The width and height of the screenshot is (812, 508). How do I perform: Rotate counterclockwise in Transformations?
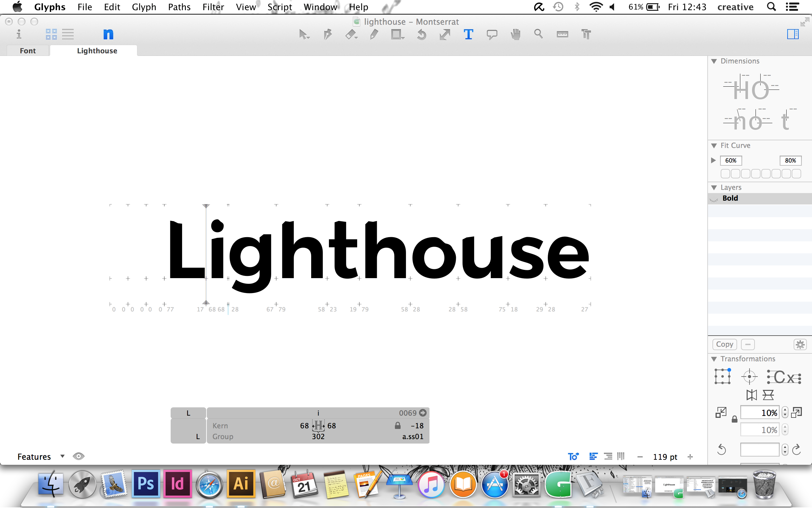pos(721,450)
